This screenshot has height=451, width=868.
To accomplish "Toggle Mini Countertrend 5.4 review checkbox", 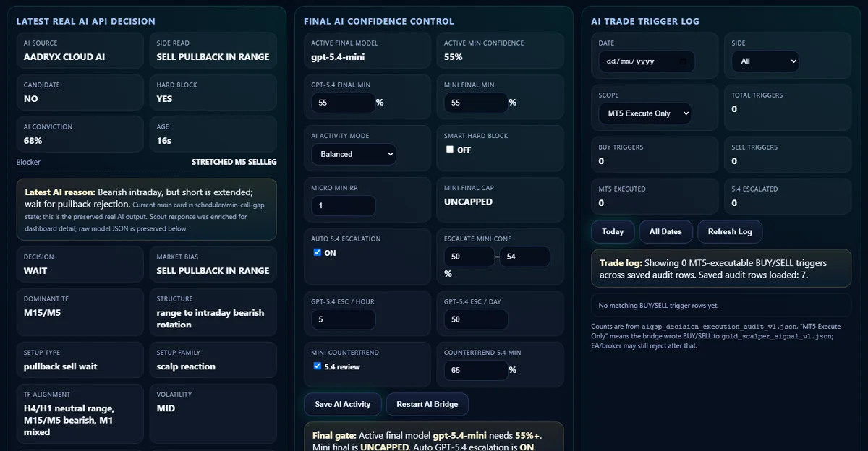I will pyautogui.click(x=317, y=366).
